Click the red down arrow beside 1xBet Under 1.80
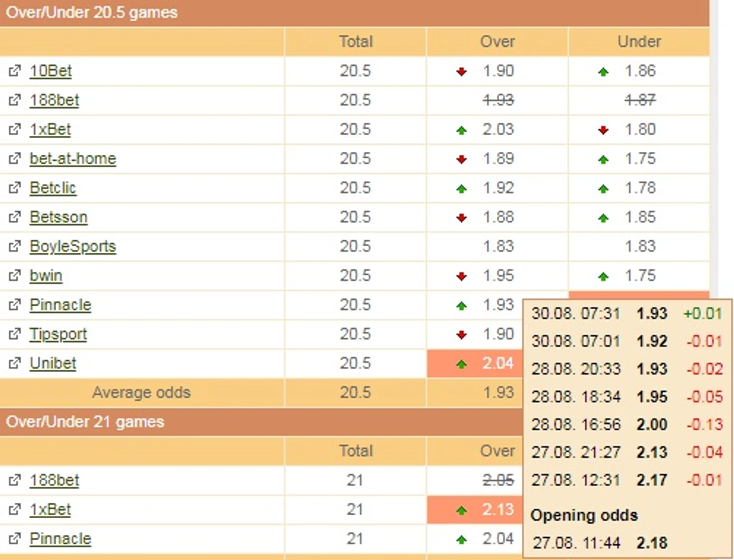This screenshot has width=734, height=560. (603, 130)
